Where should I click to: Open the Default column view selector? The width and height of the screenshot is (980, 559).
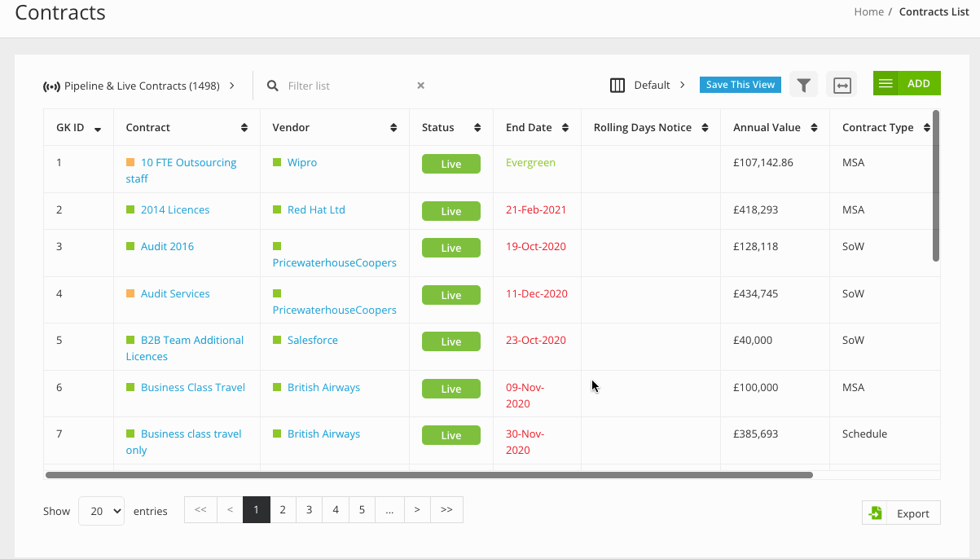(648, 85)
